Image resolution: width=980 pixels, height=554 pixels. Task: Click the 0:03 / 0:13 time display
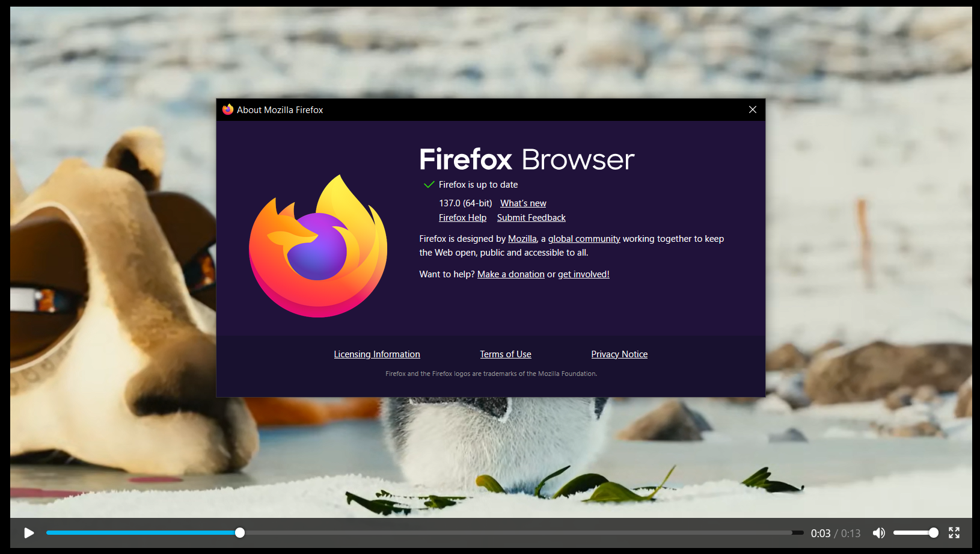836,534
